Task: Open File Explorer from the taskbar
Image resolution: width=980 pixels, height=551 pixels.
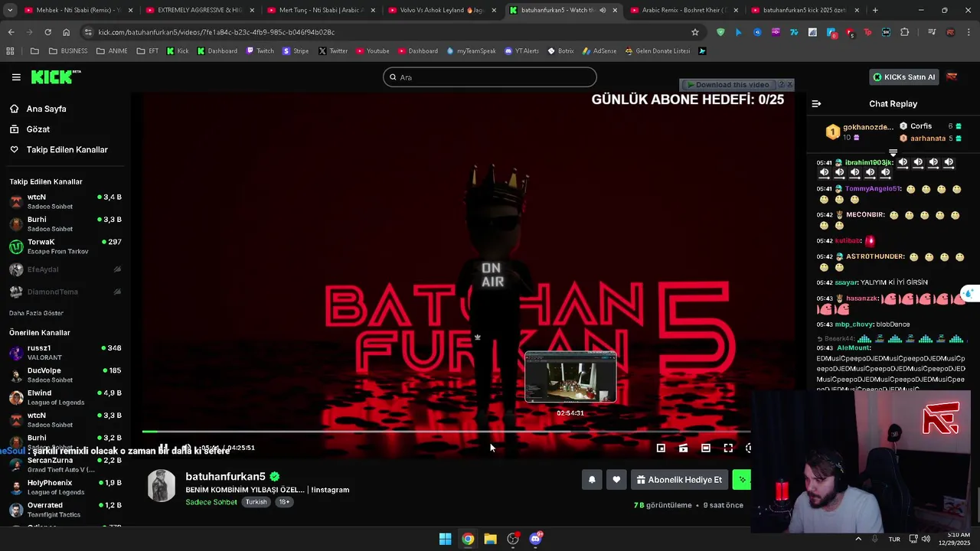Action: click(490, 539)
